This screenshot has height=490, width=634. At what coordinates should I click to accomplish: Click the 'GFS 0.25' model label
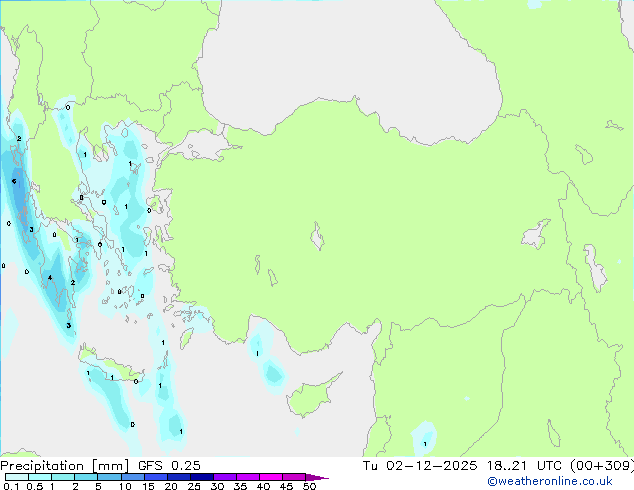pos(169,466)
